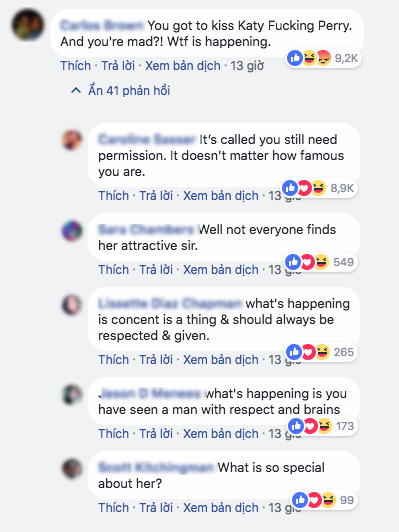Click Xem bản dịch under 'her attractive sir' comment
This screenshot has width=399, height=532.
point(221,269)
